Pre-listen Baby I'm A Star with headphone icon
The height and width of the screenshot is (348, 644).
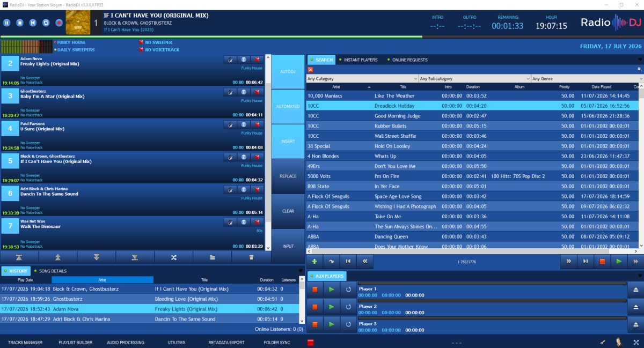[x=230, y=92]
